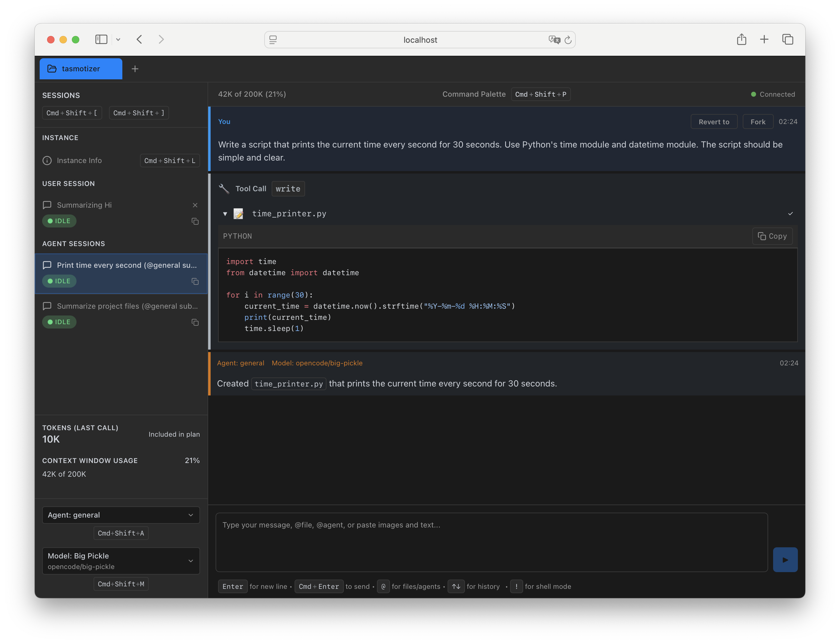Copy the Python code block
This screenshot has width=840, height=644.
click(x=772, y=236)
